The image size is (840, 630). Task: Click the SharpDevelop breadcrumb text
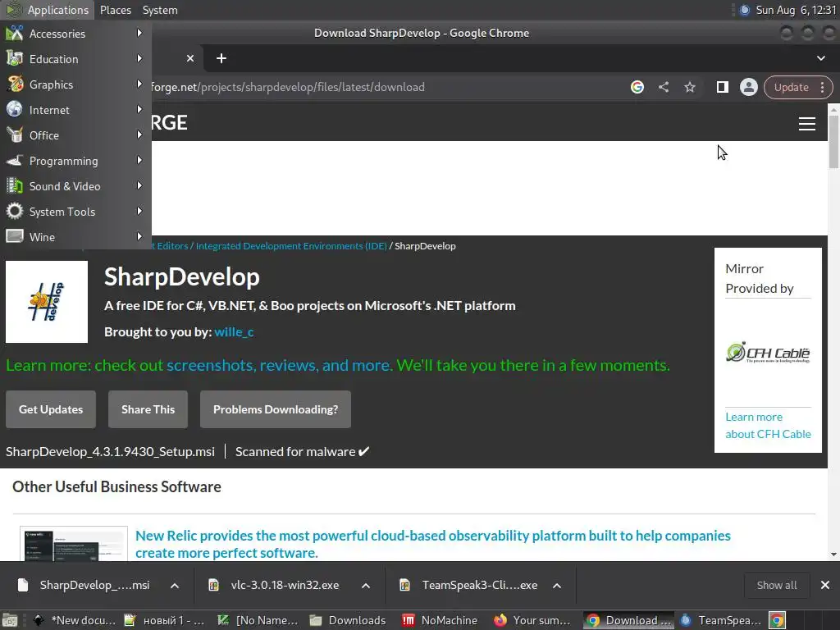click(426, 246)
